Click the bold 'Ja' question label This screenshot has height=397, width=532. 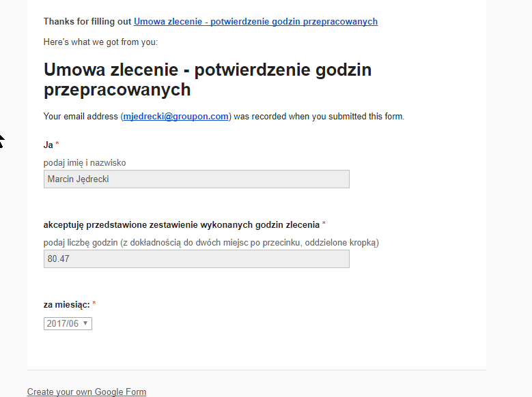(x=48, y=145)
